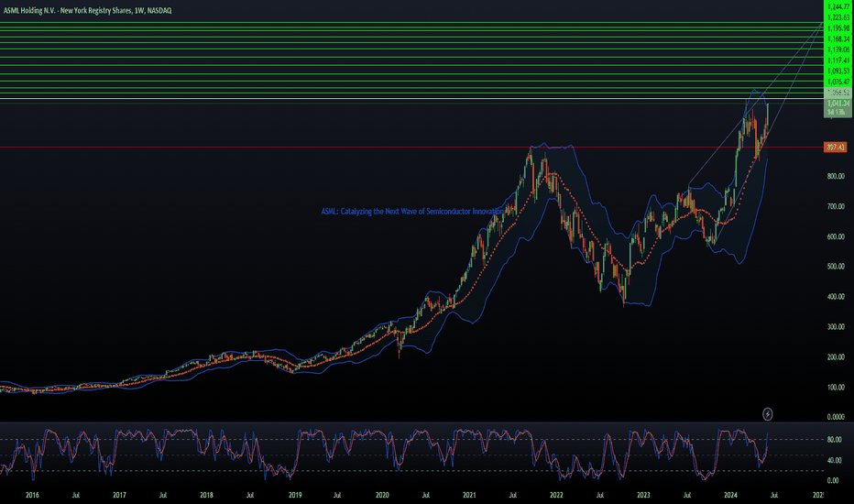854x504 pixels.
Task: Click the 100.00 price axis value
Action: [x=836, y=388]
